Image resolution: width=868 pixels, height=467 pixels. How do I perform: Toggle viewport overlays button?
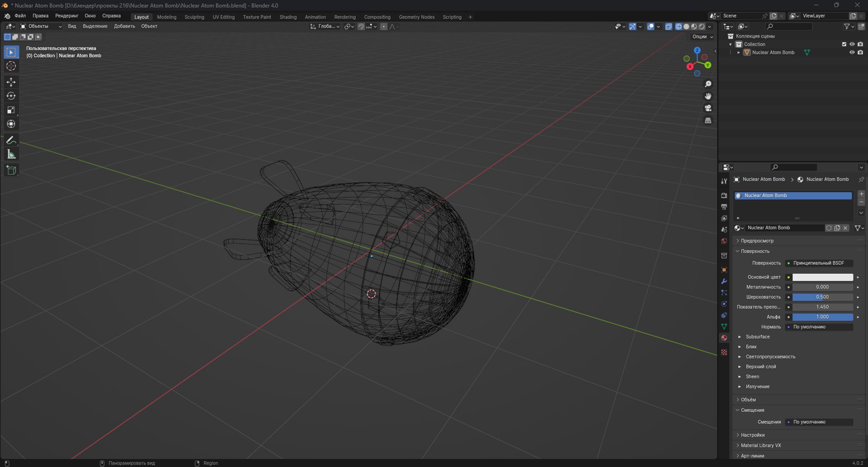tap(651, 27)
